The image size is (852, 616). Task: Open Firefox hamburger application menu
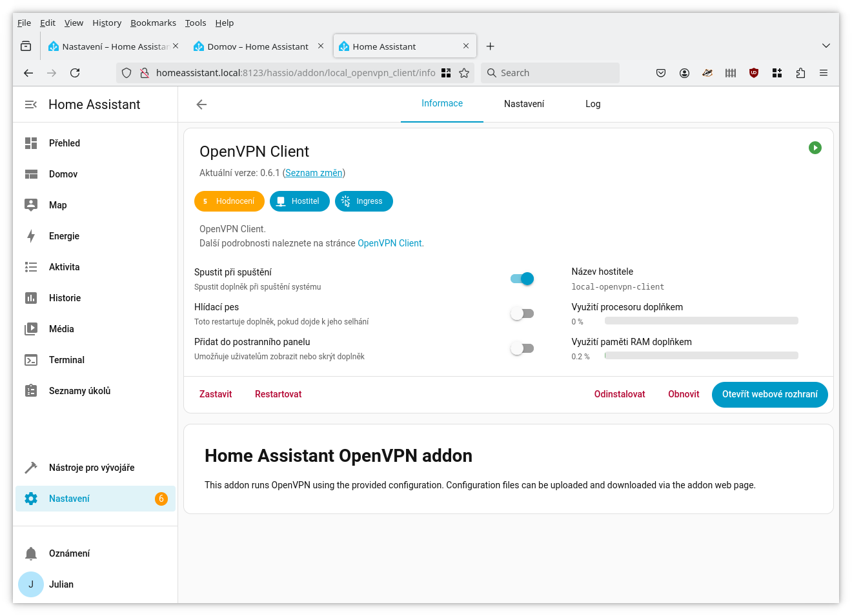coord(824,73)
